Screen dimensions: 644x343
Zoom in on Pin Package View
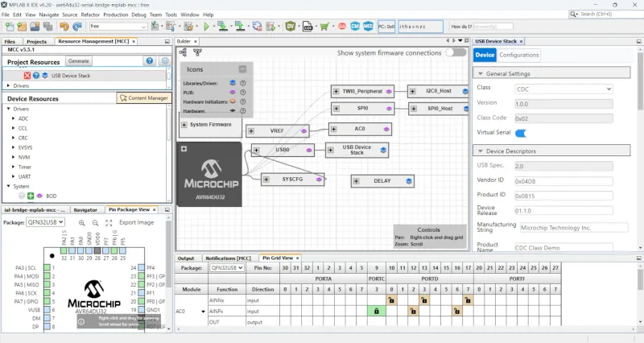click(x=82, y=223)
